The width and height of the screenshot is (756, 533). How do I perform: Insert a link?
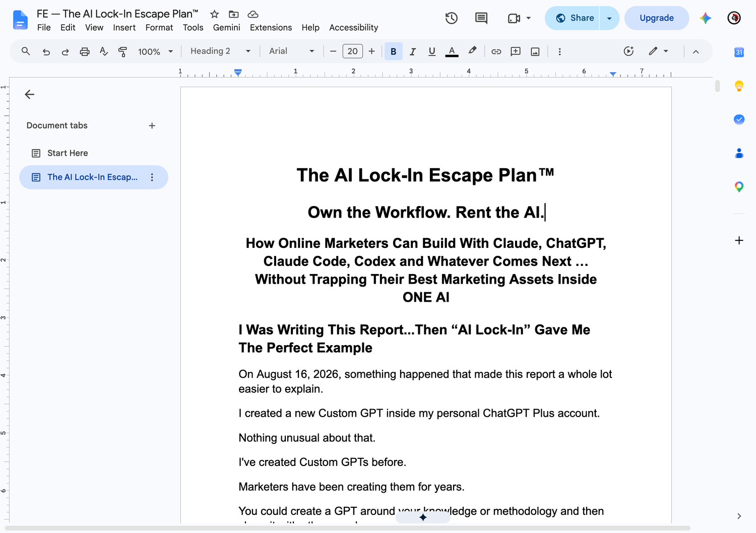tap(496, 51)
